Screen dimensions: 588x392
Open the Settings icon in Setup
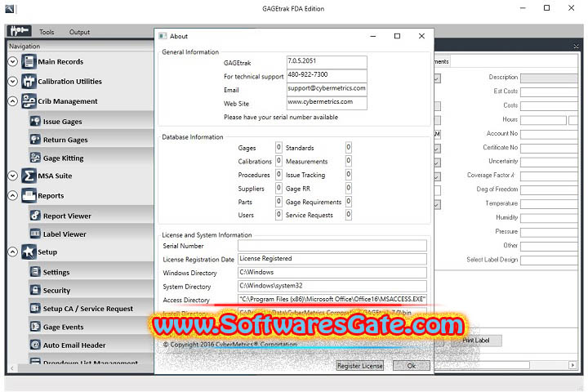tap(35, 272)
